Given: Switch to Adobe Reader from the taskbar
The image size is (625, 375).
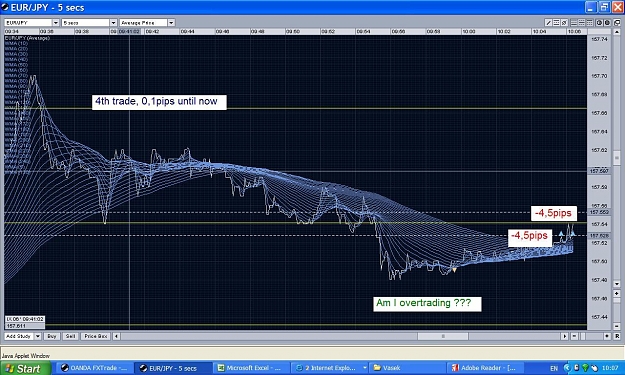Looking at the screenshot, I should [x=484, y=368].
